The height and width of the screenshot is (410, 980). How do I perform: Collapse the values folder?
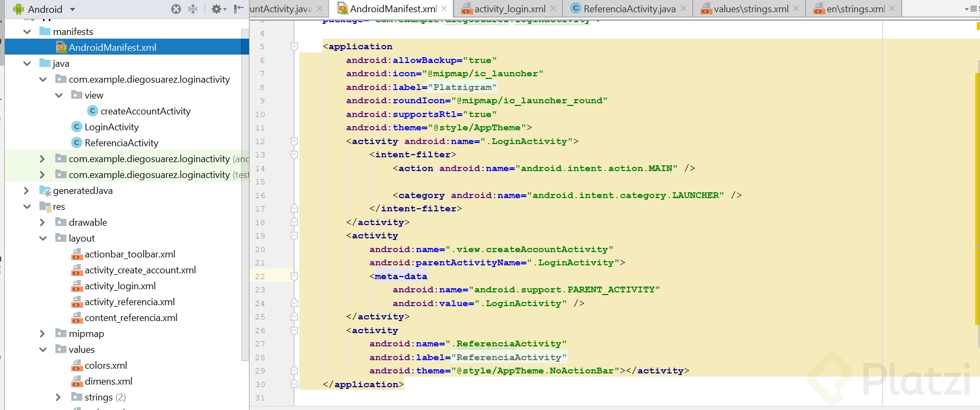(43, 350)
